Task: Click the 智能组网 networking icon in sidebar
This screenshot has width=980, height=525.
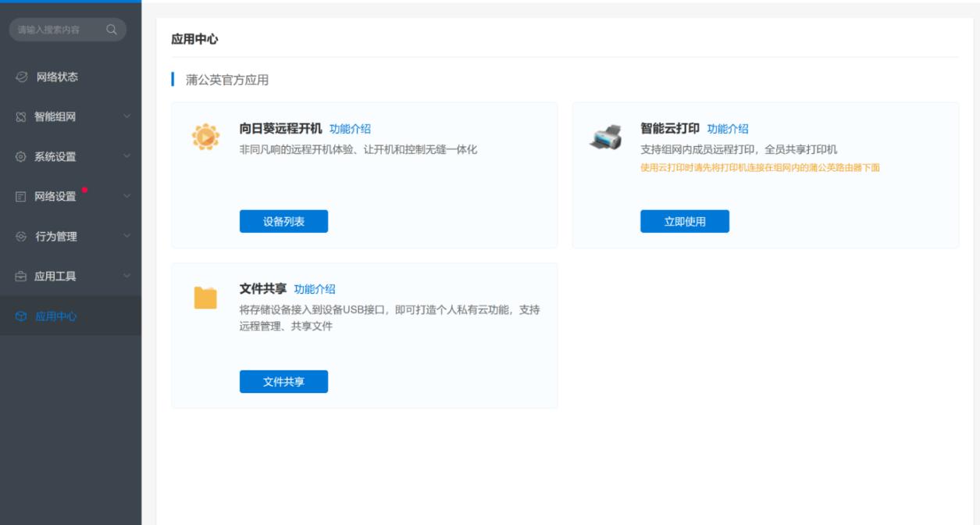Action: click(x=20, y=116)
